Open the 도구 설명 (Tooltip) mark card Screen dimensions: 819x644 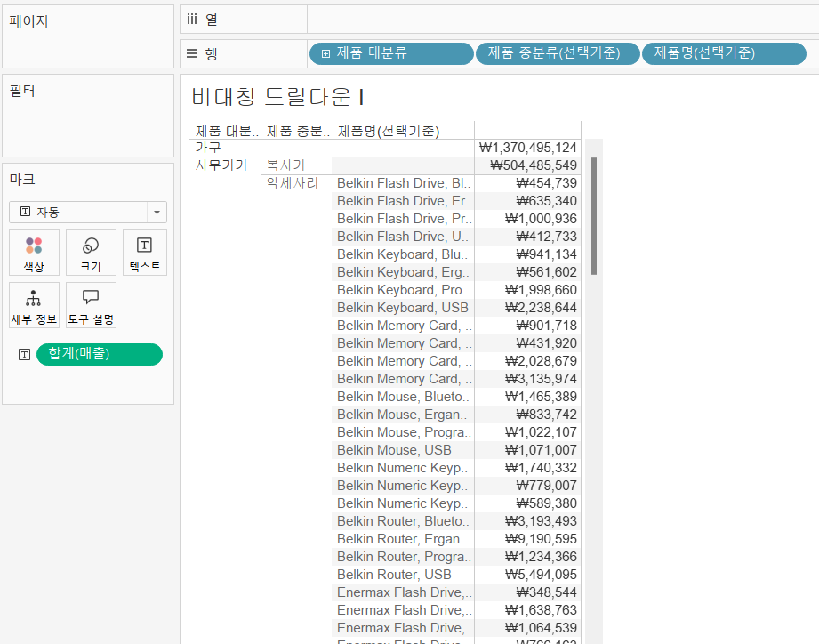point(91,306)
